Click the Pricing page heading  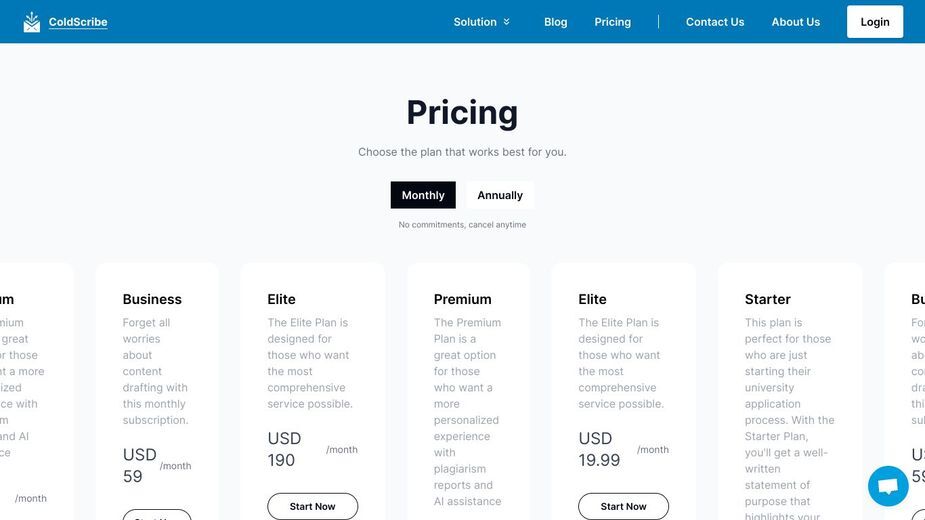pyautogui.click(x=462, y=112)
